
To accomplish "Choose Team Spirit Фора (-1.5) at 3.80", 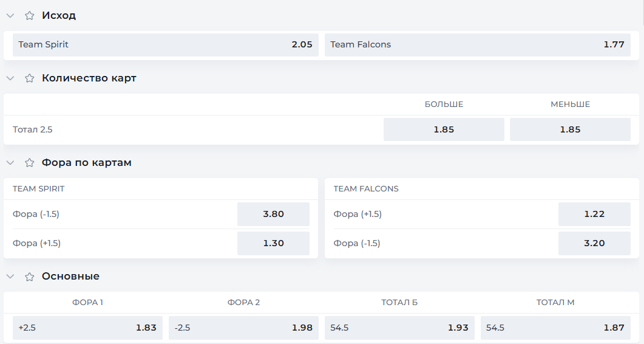I will pyautogui.click(x=273, y=214).
